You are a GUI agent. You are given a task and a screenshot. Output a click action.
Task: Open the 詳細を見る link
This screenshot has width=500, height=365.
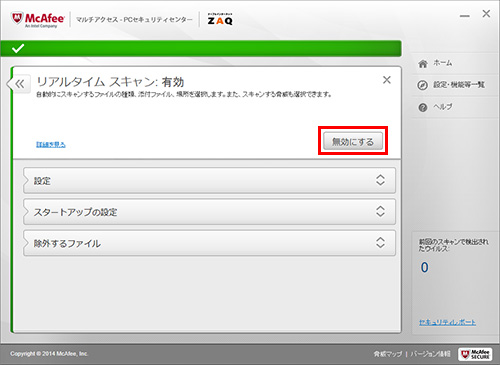51,144
